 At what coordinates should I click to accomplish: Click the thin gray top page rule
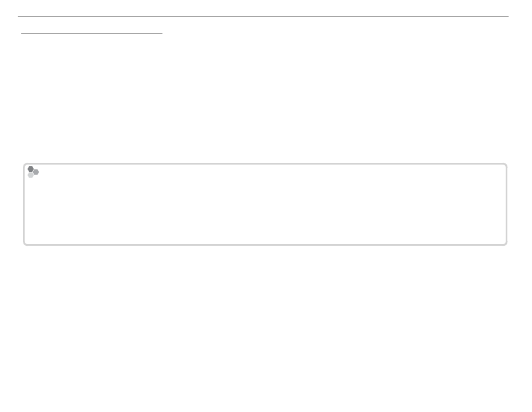point(263,16)
